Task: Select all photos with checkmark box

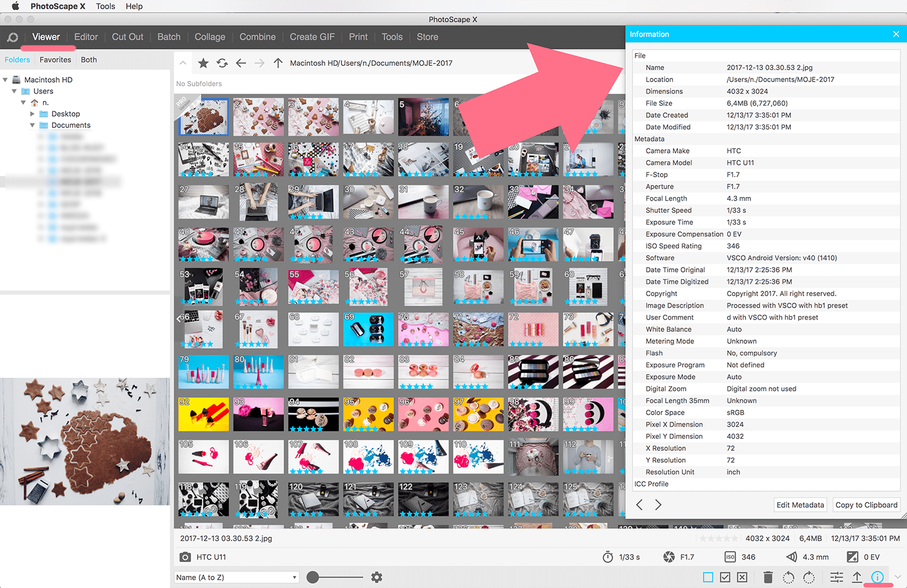Action: (x=725, y=577)
